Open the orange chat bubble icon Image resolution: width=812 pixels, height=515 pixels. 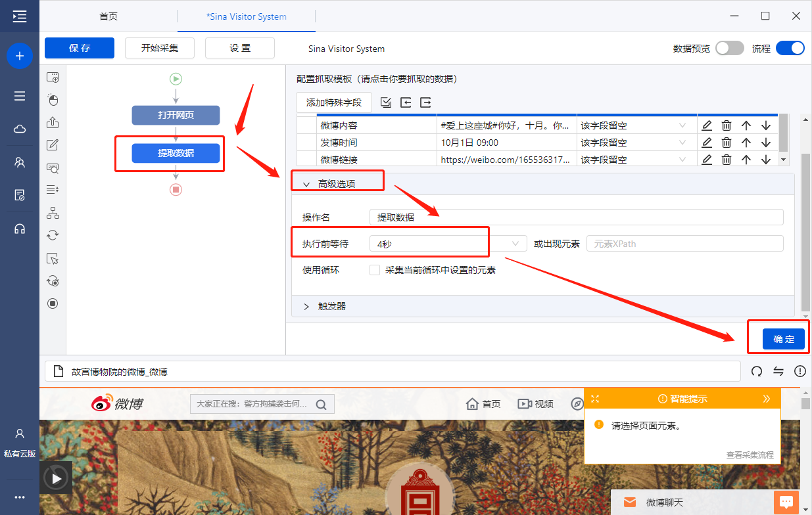[x=786, y=503]
